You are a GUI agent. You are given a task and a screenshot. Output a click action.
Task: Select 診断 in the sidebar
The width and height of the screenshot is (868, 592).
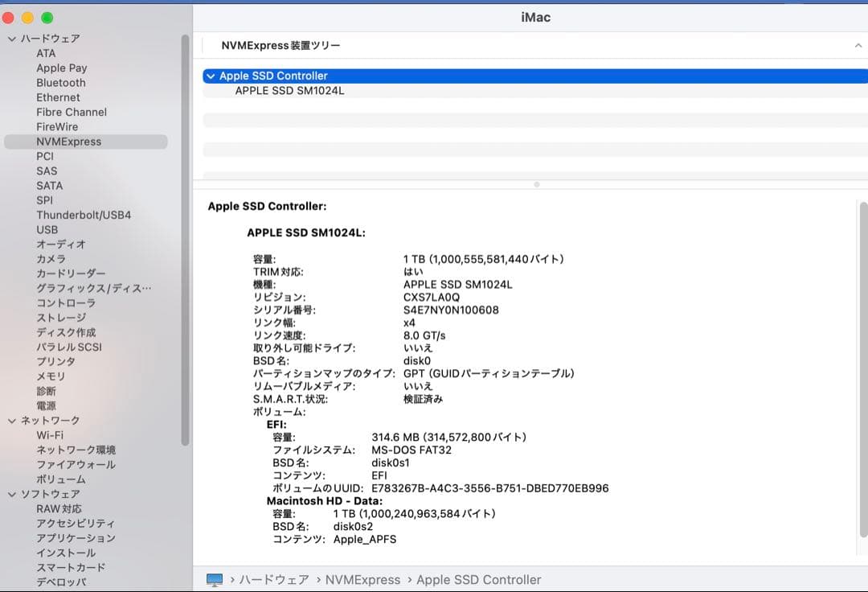click(x=46, y=391)
